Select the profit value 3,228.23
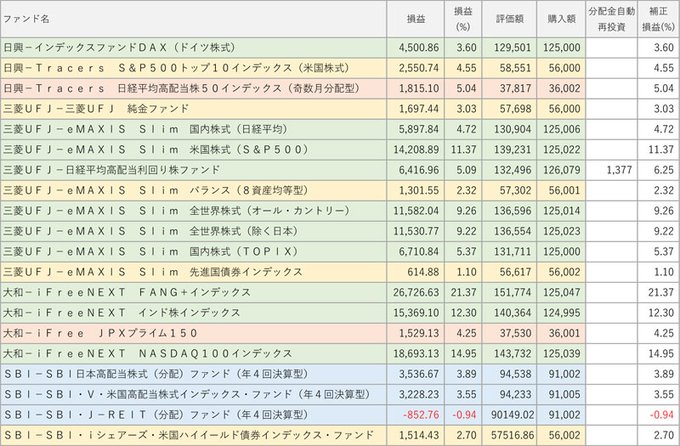 point(419,394)
